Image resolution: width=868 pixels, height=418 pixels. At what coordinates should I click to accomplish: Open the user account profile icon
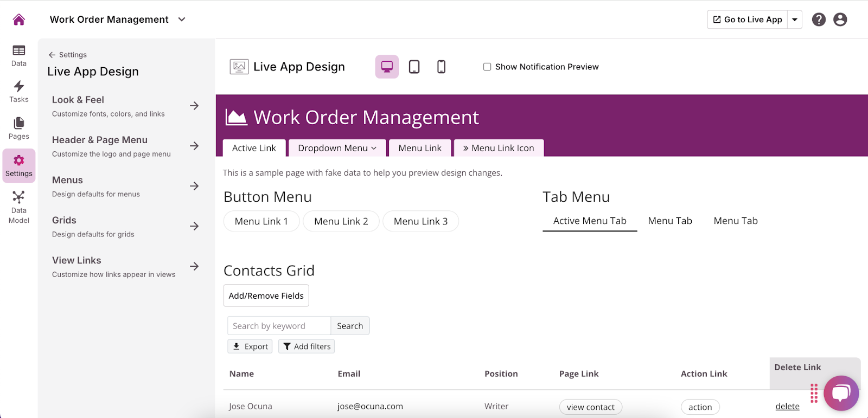(x=840, y=20)
